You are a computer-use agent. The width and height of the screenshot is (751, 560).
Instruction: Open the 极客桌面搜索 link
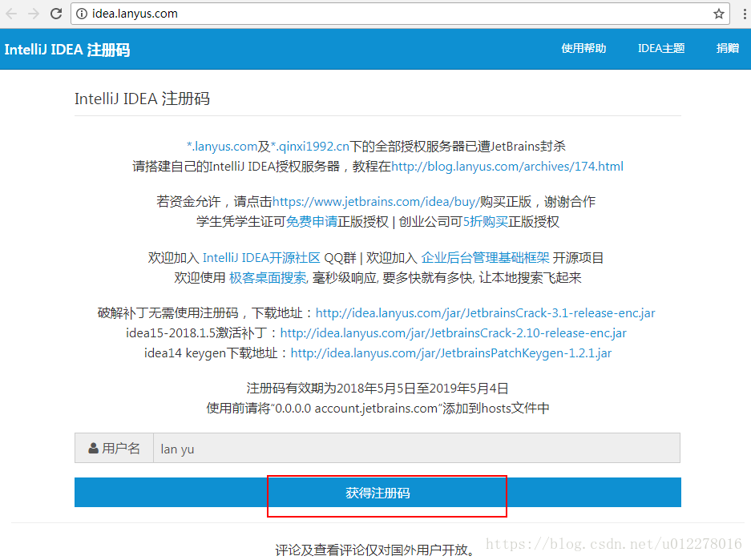(x=268, y=278)
